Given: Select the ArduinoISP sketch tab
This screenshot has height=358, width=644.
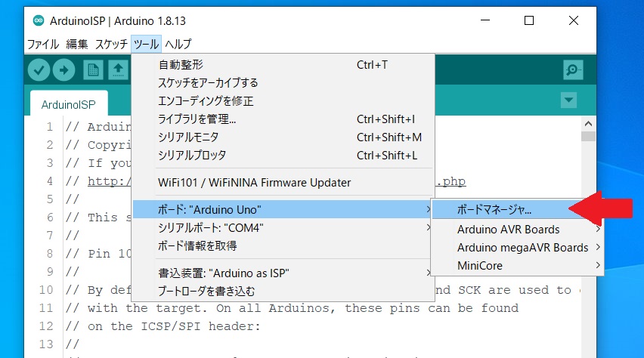Looking at the screenshot, I should tap(69, 105).
